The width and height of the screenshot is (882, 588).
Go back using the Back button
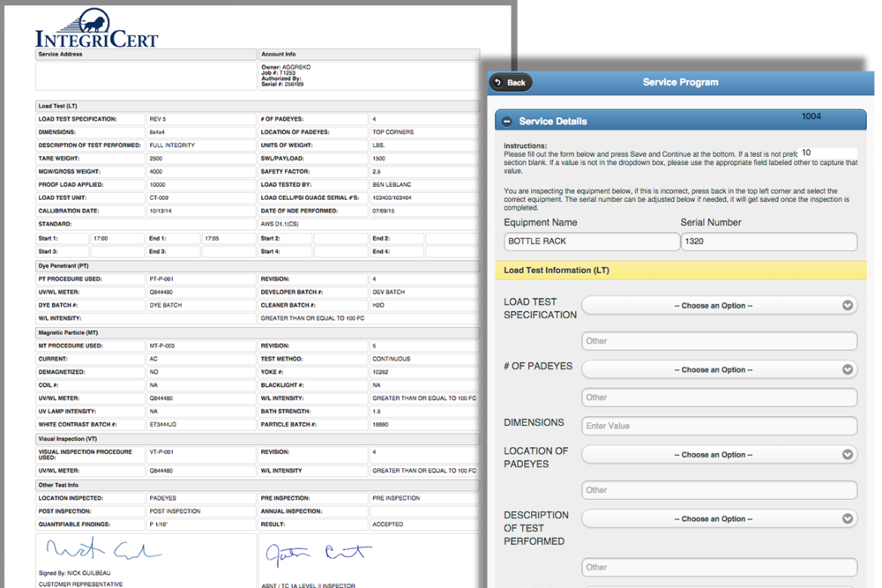(x=510, y=83)
